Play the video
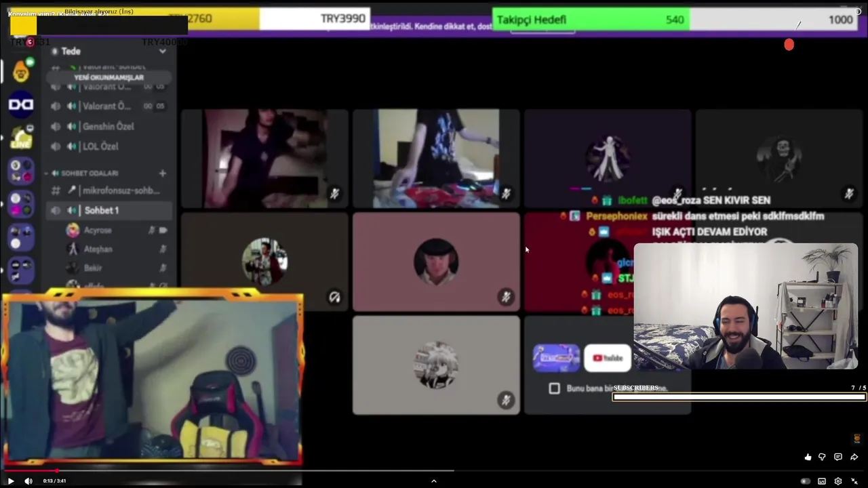The width and height of the screenshot is (868, 488). [x=10, y=481]
